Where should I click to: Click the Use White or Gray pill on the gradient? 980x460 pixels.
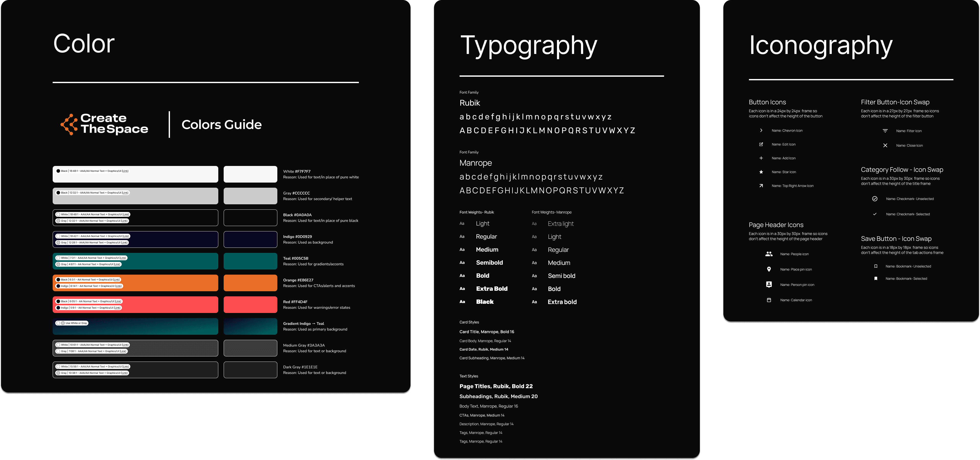pos(72,323)
